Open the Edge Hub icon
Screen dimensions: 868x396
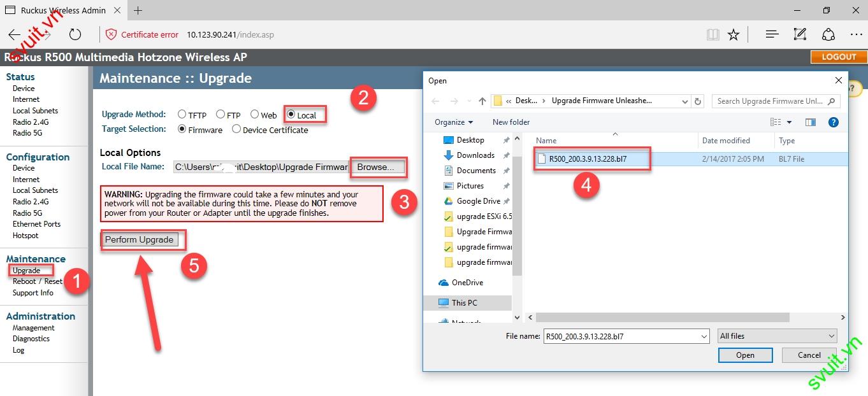tap(772, 34)
